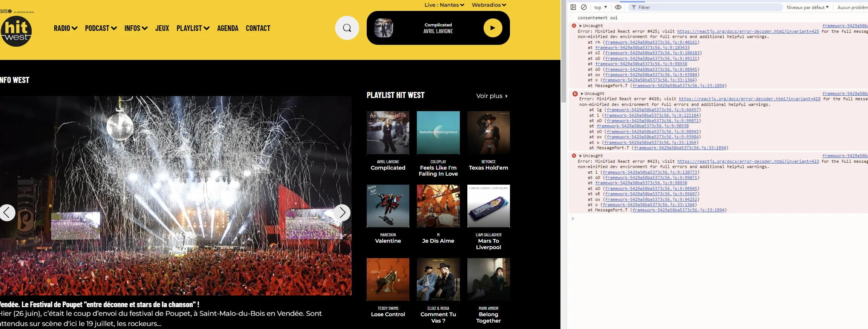The image size is (868, 329).
Task: Open the CONTACT menu item
Action: [x=258, y=28]
